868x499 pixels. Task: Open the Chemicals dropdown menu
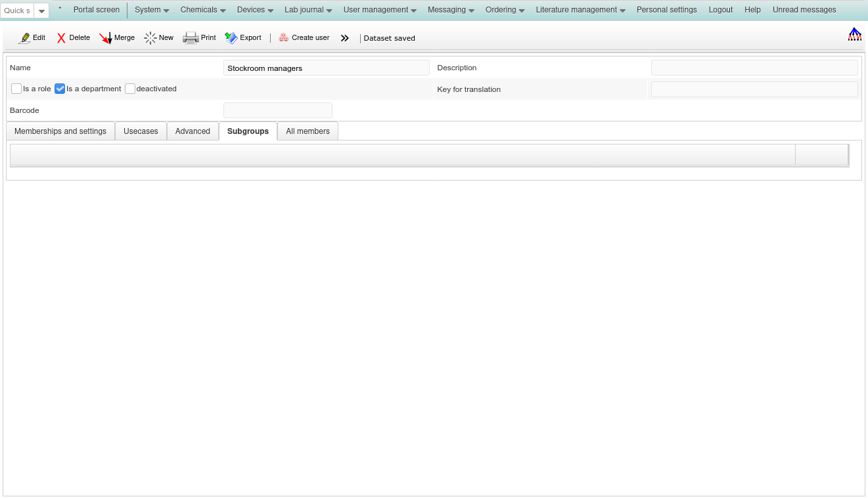click(203, 10)
